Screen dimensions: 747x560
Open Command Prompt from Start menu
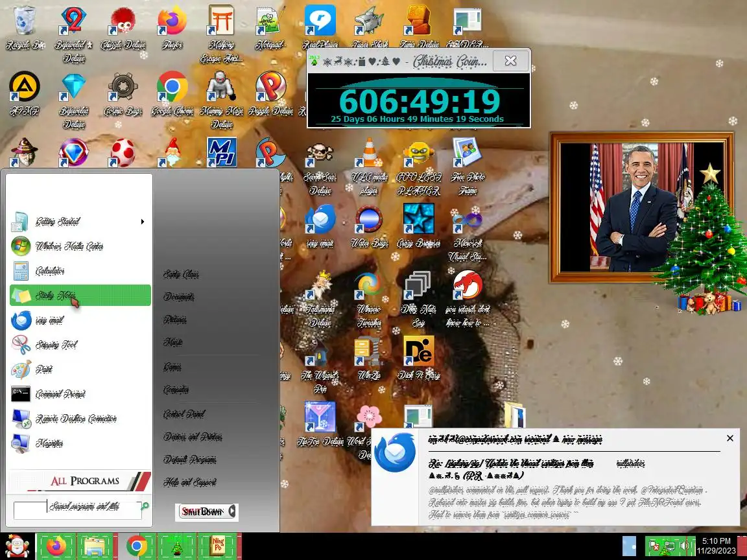(x=80, y=394)
